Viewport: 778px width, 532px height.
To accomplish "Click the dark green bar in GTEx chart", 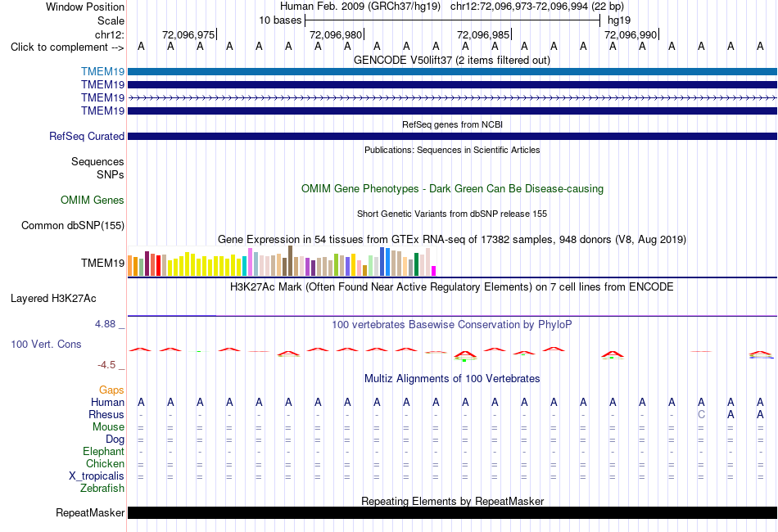I will (416, 264).
